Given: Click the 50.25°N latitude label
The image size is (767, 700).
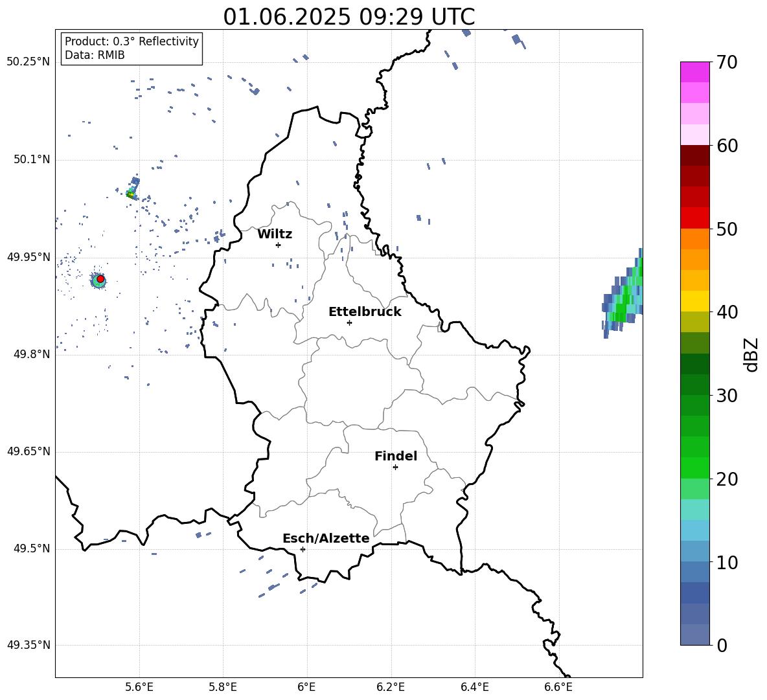Looking at the screenshot, I should click(x=29, y=62).
